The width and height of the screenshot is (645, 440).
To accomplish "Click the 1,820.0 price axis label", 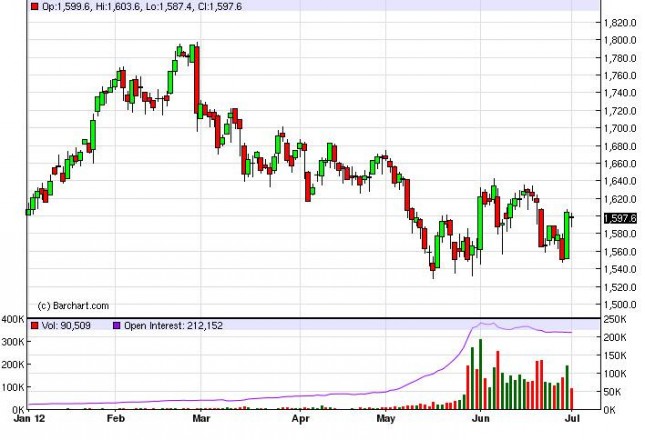I will pos(620,23).
